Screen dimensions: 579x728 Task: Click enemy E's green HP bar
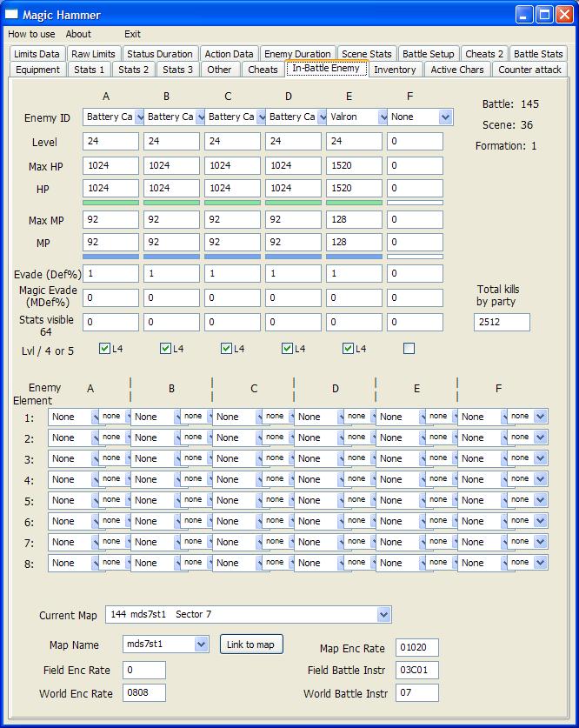pyautogui.click(x=354, y=203)
